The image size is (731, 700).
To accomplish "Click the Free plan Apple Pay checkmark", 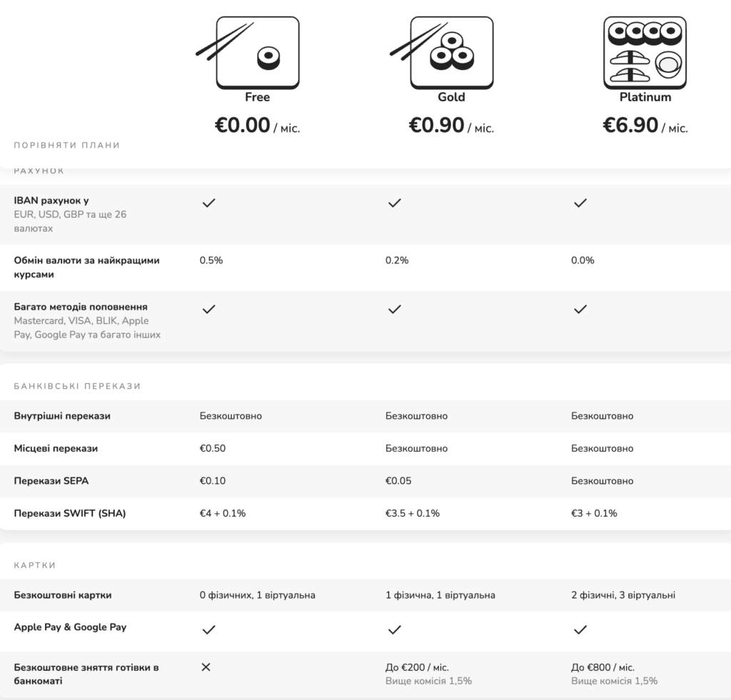I will pos(208,630).
